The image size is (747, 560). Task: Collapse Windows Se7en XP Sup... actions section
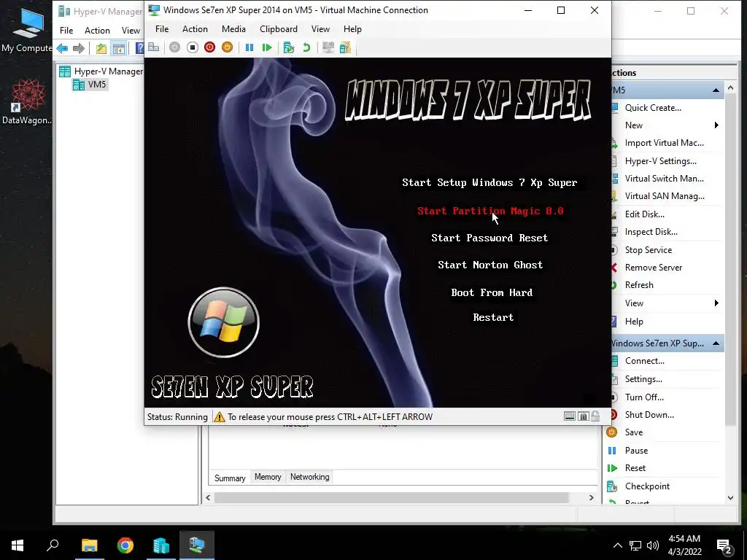click(716, 343)
